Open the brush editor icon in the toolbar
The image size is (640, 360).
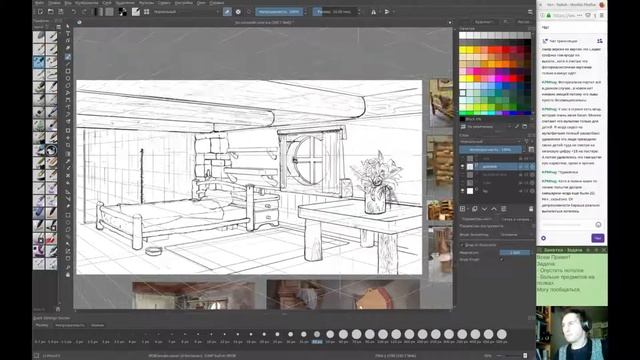136,12
